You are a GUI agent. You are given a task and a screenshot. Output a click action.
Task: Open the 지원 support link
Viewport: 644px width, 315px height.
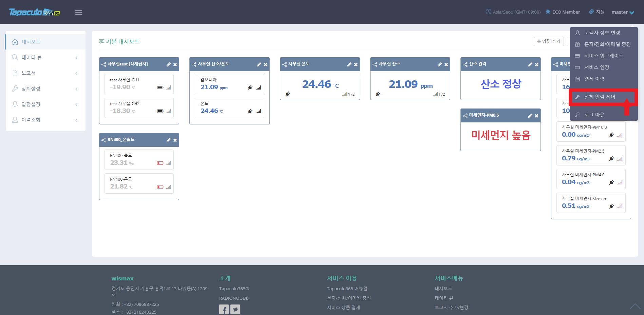[596, 12]
